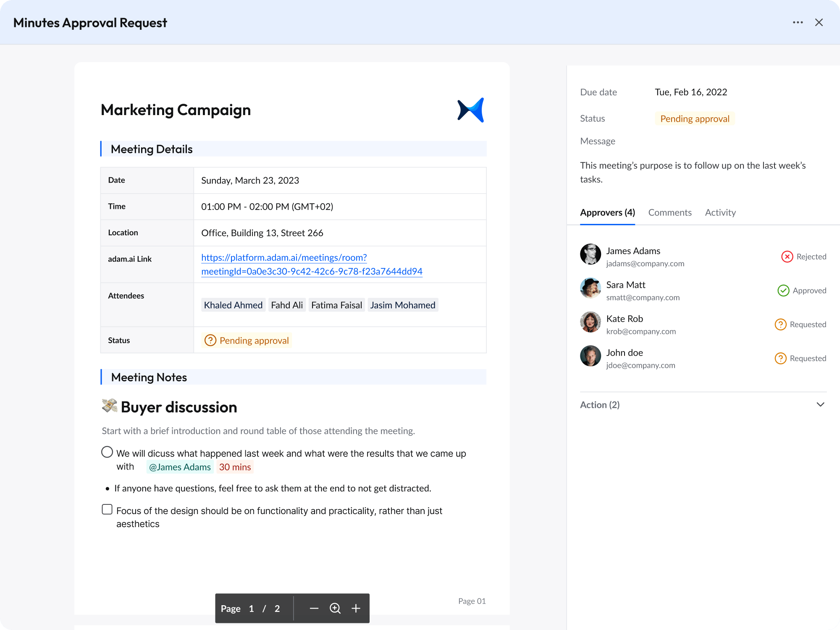Zoom in using the plus icon
Image resolution: width=840 pixels, height=630 pixels.
pos(355,608)
